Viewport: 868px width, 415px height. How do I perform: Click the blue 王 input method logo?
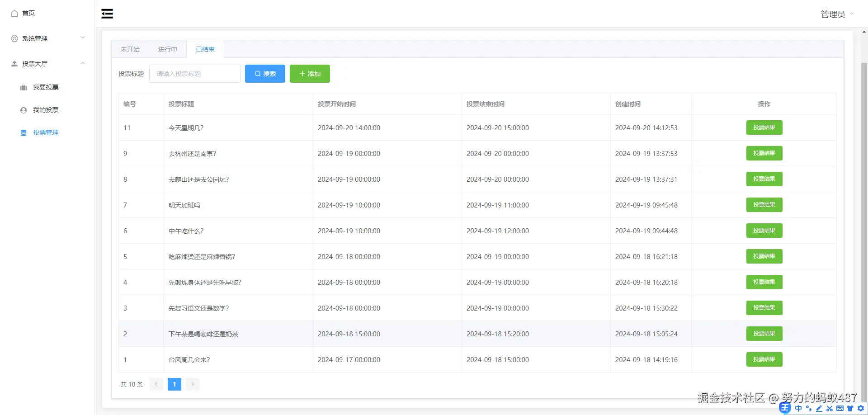point(785,408)
